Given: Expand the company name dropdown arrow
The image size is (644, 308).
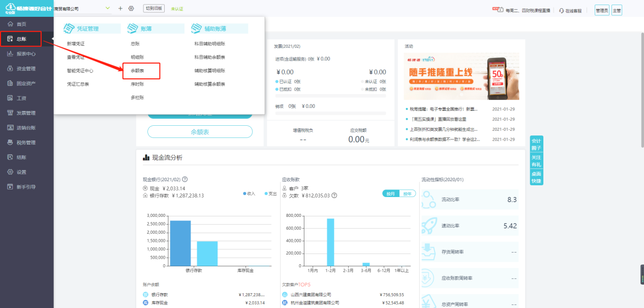Looking at the screenshot, I should 107,8.
